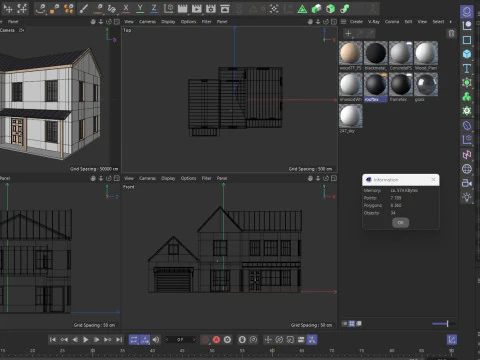480x360 pixels.
Task: Toggle timeline loop playback button
Action: [x=134, y=340]
